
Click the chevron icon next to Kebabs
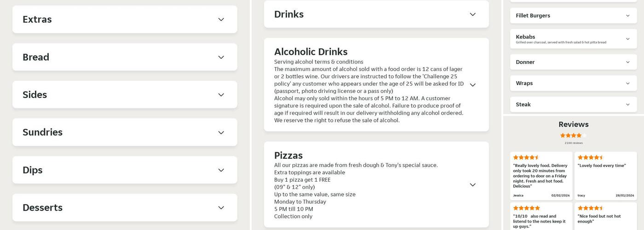627,39
